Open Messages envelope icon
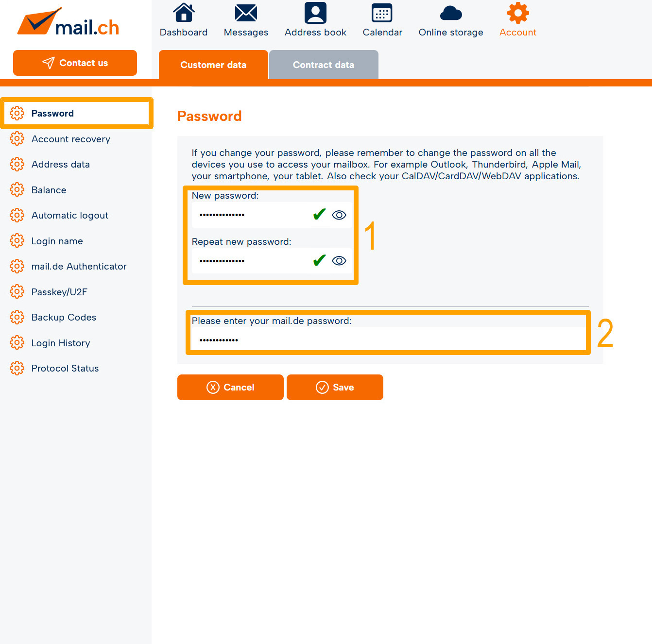 click(x=246, y=13)
